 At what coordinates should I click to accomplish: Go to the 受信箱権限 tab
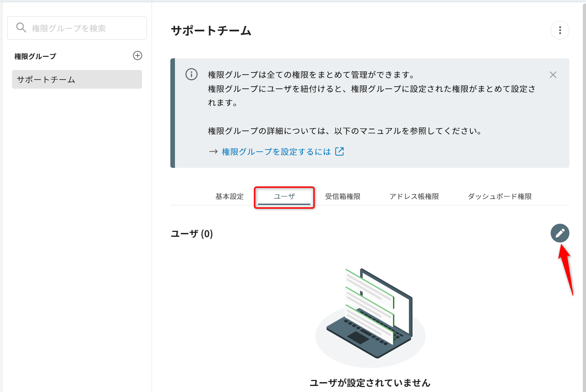click(342, 197)
